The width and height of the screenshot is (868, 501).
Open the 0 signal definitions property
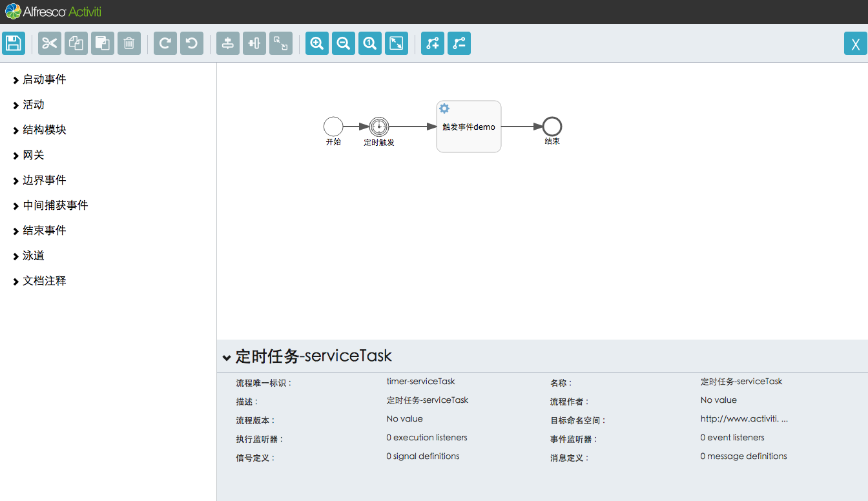[423, 456]
